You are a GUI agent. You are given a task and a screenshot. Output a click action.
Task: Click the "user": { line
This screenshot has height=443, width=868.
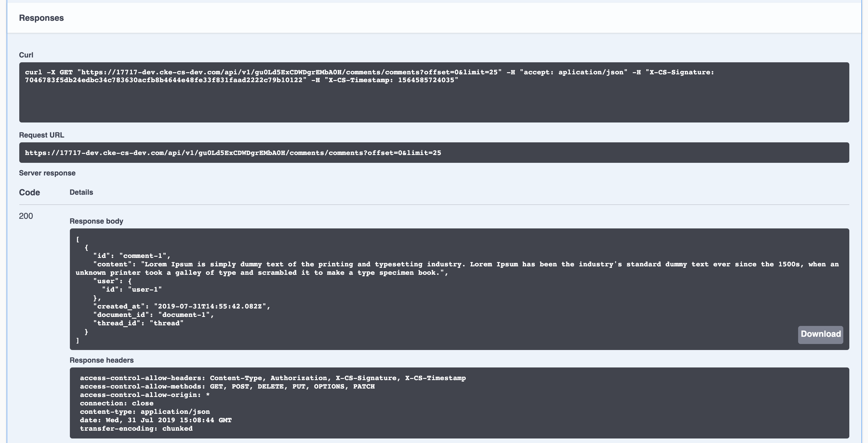pos(113,281)
